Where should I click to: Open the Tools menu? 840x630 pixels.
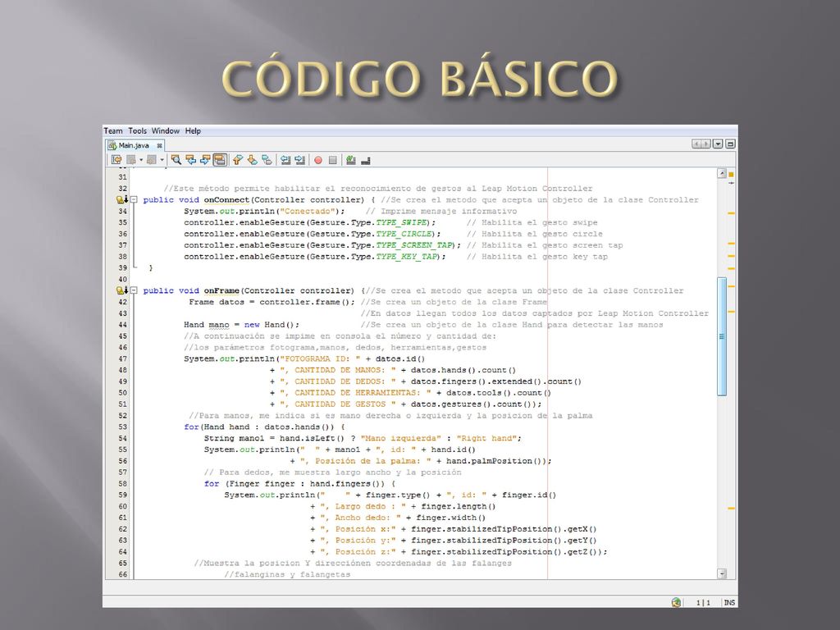click(x=137, y=130)
